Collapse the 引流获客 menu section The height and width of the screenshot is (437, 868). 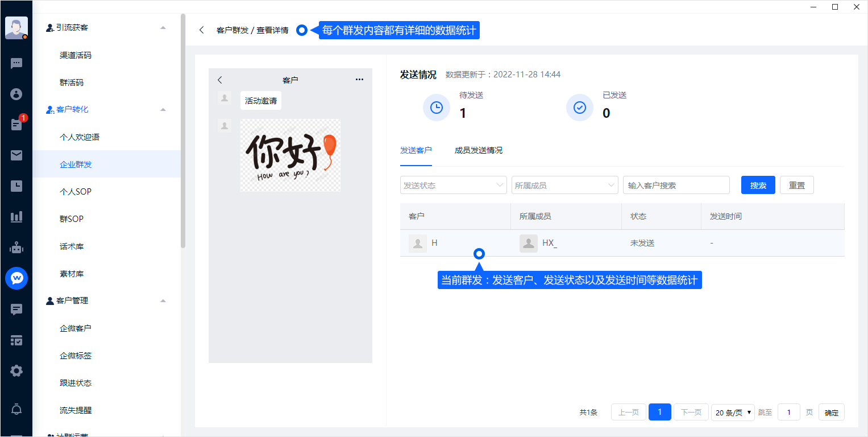click(x=163, y=27)
